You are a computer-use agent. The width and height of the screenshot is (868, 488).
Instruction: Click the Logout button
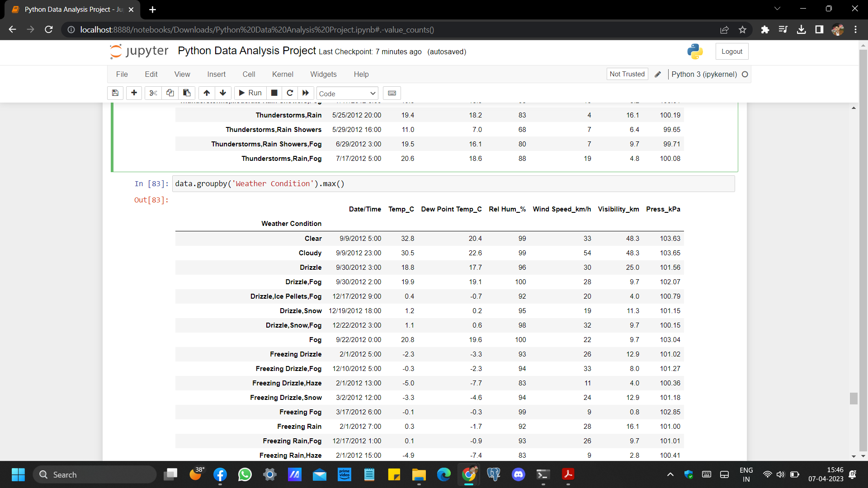coord(731,52)
